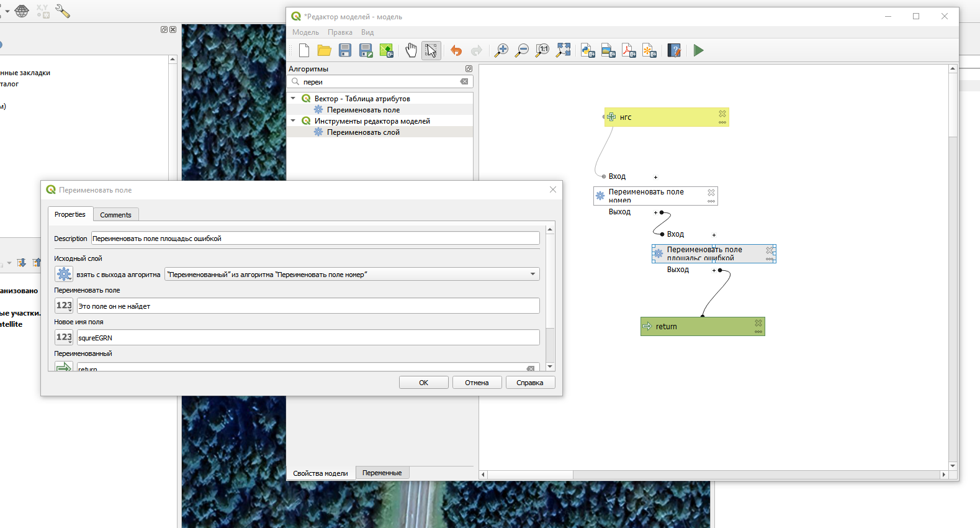Export model as PDF icon
This screenshot has width=980, height=528.
629,51
